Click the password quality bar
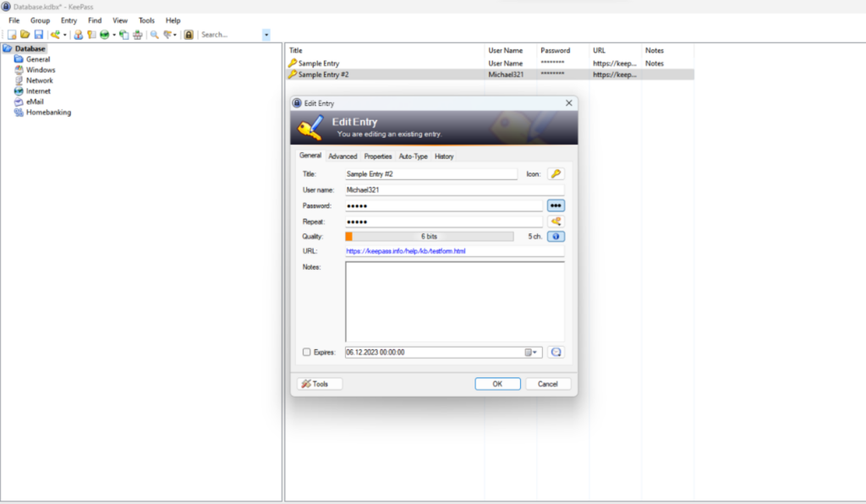This screenshot has width=866, height=504. tap(429, 236)
